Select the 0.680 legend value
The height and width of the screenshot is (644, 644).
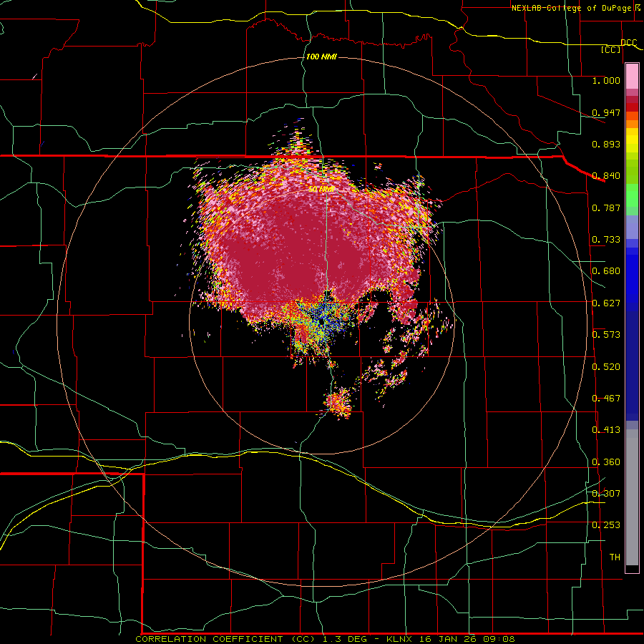pos(606,271)
